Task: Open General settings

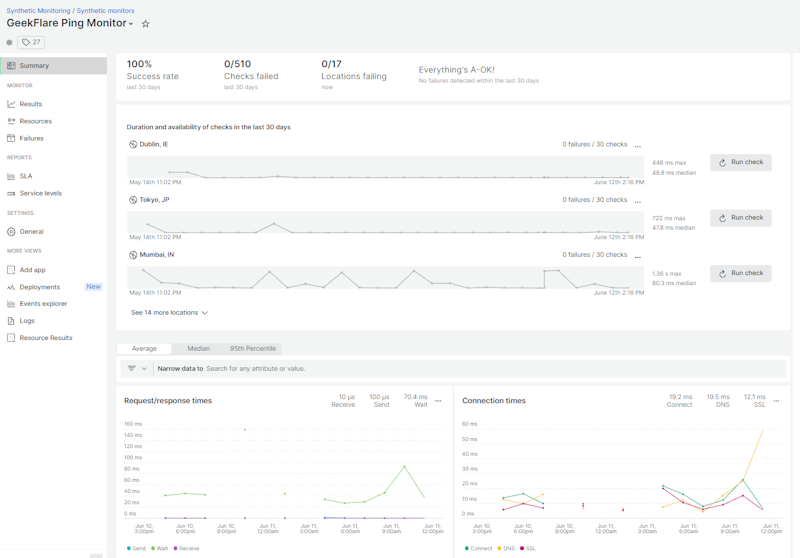Action: pyautogui.click(x=32, y=232)
